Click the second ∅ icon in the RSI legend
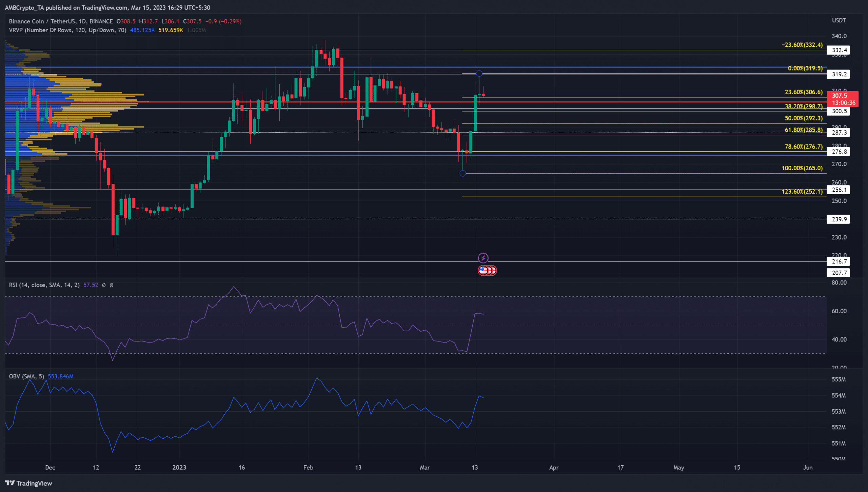 coord(111,285)
